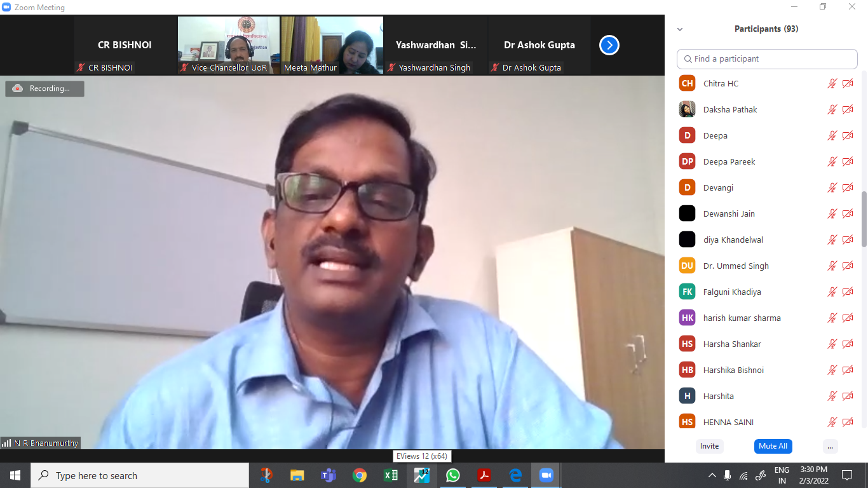
Task: Toggle microphone for Dewanshi Jain
Action: tap(832, 213)
